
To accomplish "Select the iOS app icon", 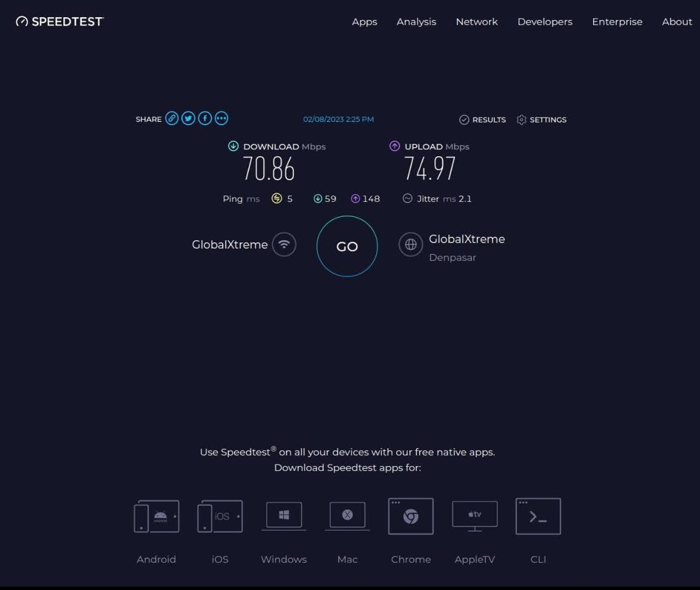I will pyautogui.click(x=220, y=517).
